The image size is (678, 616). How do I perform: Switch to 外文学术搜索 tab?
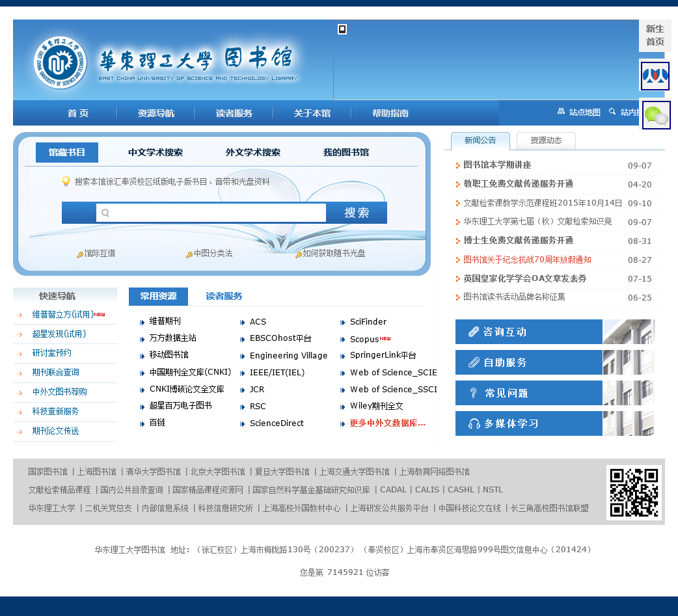pyautogui.click(x=253, y=152)
